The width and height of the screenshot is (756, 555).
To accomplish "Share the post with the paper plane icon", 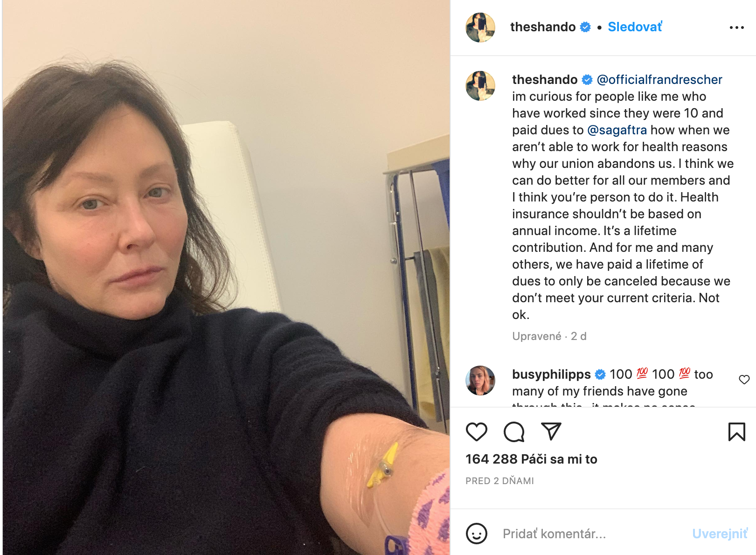I will point(551,431).
